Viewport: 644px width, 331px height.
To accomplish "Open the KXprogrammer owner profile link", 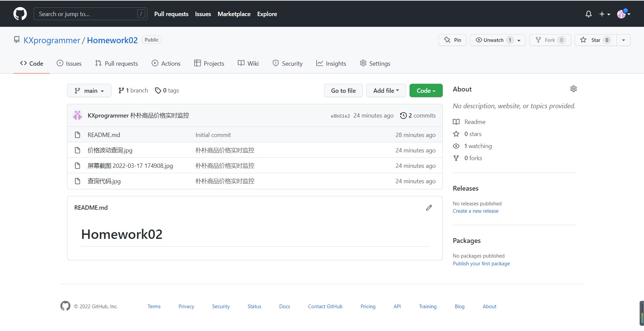I will click(x=52, y=40).
